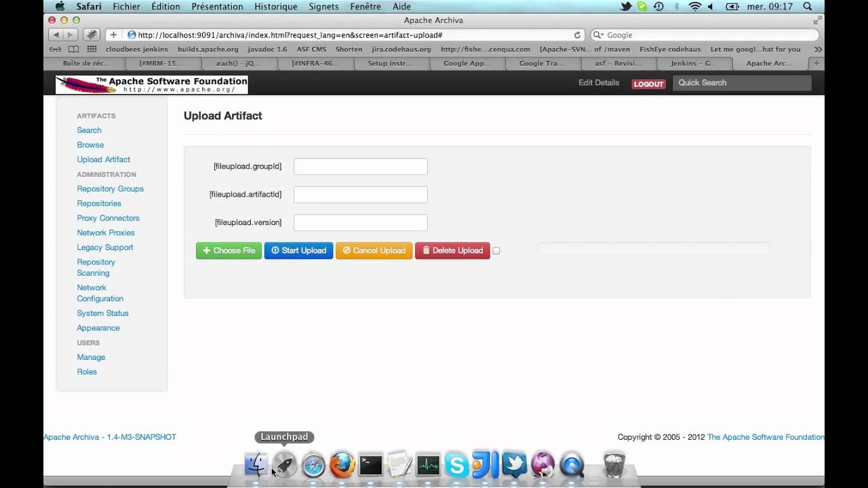Open Proxy Connectors in sidebar

(x=108, y=218)
